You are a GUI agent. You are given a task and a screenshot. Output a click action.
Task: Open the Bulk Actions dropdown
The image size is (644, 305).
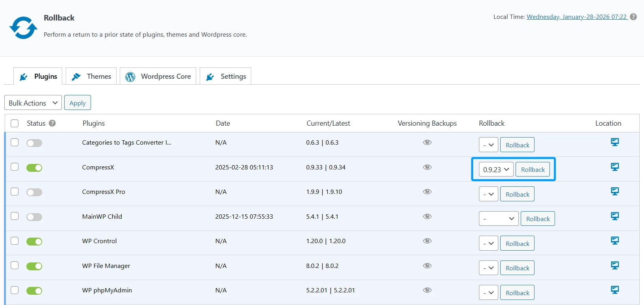coord(33,103)
